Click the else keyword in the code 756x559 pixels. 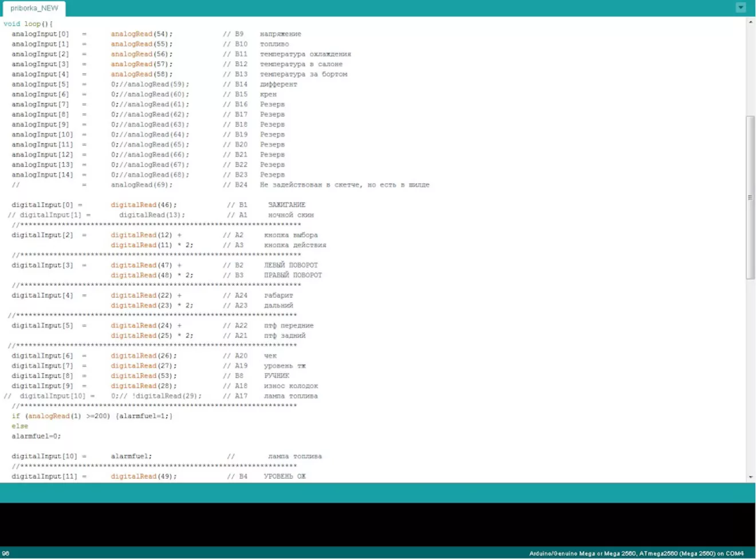19,426
